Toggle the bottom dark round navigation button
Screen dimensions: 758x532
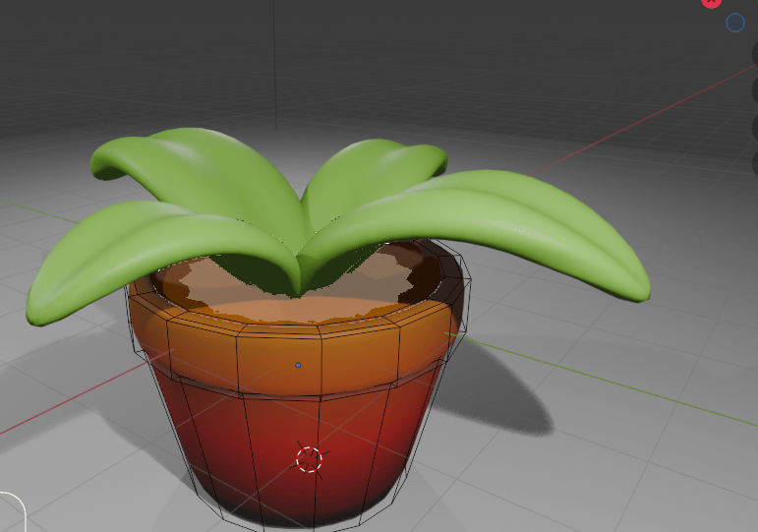754,161
